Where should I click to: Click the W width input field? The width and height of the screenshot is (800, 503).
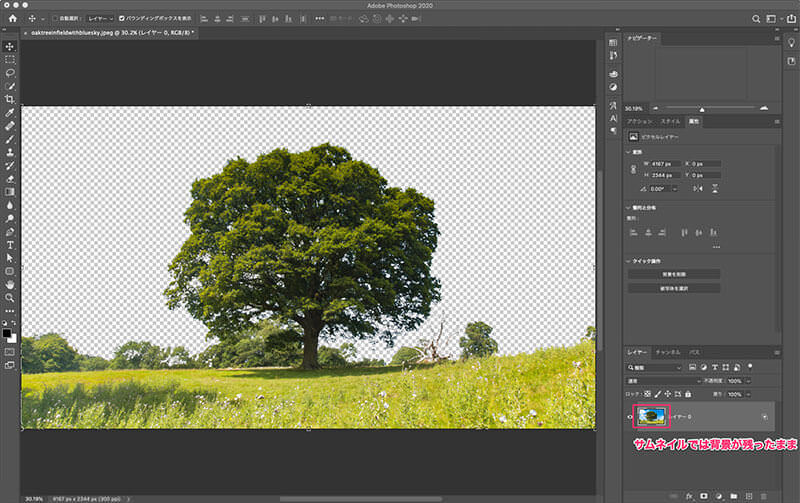pyautogui.click(x=665, y=164)
